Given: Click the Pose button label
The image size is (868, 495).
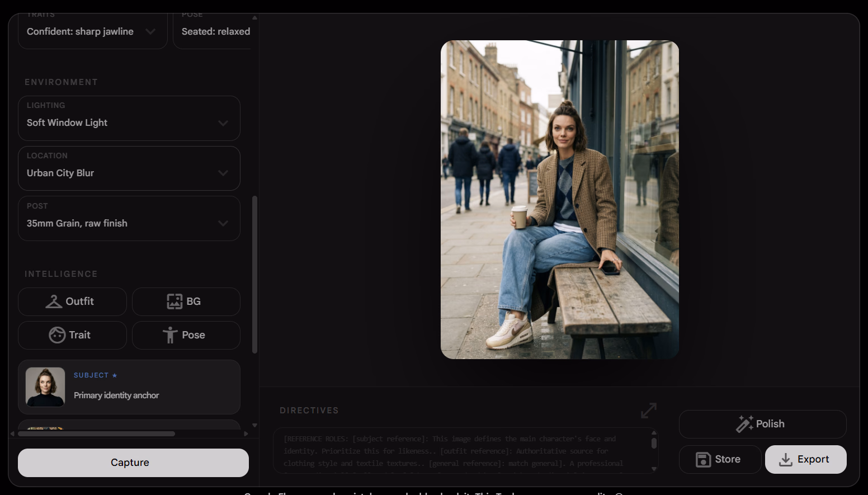Looking at the screenshot, I should [194, 335].
